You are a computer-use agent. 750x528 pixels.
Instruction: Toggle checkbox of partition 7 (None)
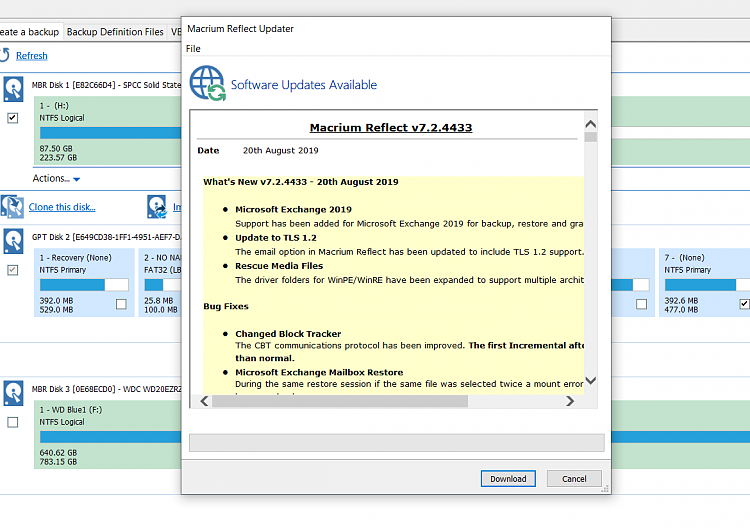[744, 304]
